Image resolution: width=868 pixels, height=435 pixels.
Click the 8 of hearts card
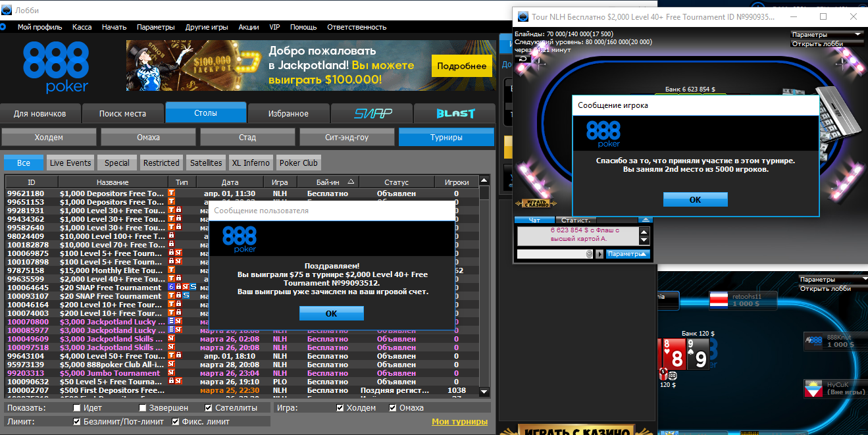(x=674, y=354)
